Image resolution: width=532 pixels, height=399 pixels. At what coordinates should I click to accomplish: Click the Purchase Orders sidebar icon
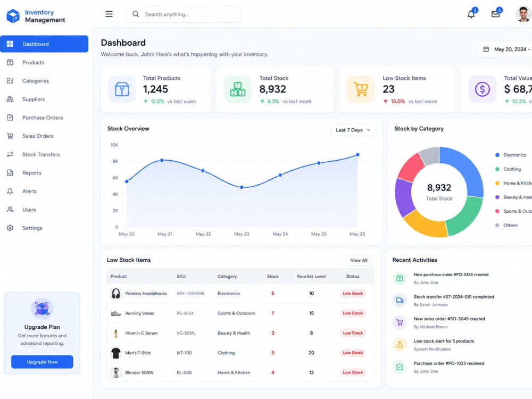point(10,118)
